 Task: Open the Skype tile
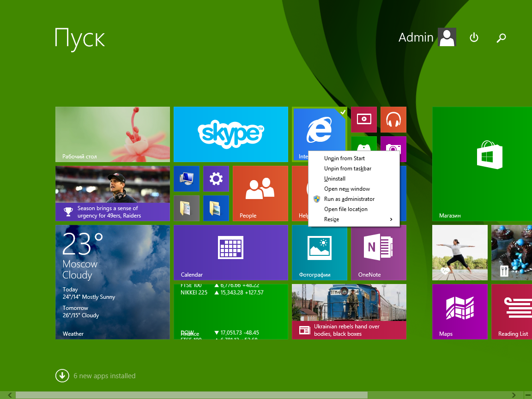point(231,134)
